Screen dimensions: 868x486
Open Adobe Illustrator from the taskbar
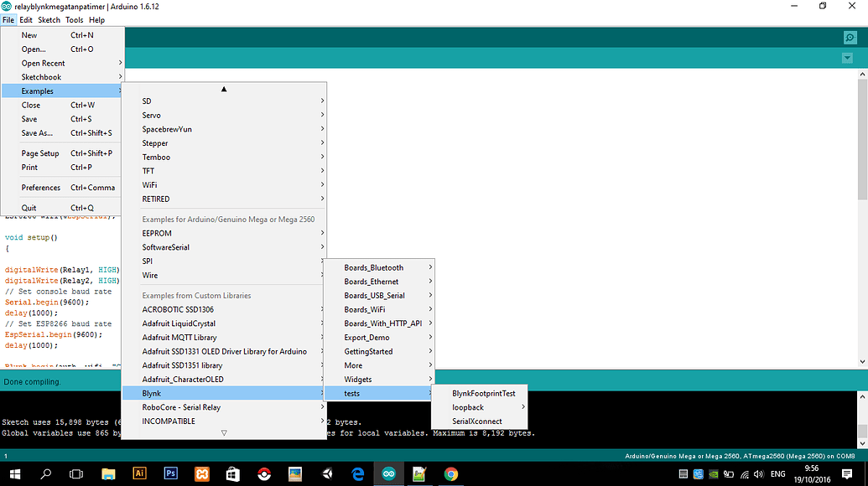point(140,473)
